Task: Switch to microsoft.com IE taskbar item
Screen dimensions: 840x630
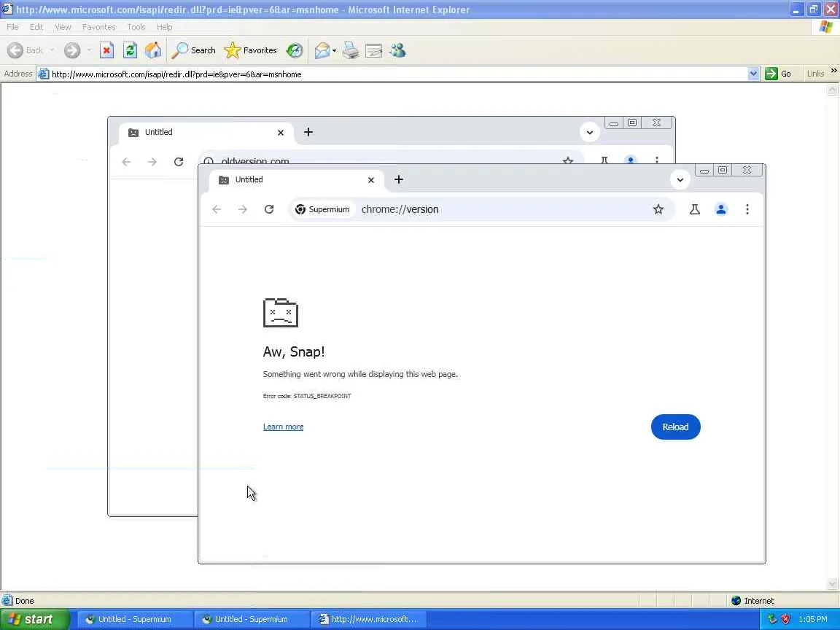Action: [x=368, y=619]
